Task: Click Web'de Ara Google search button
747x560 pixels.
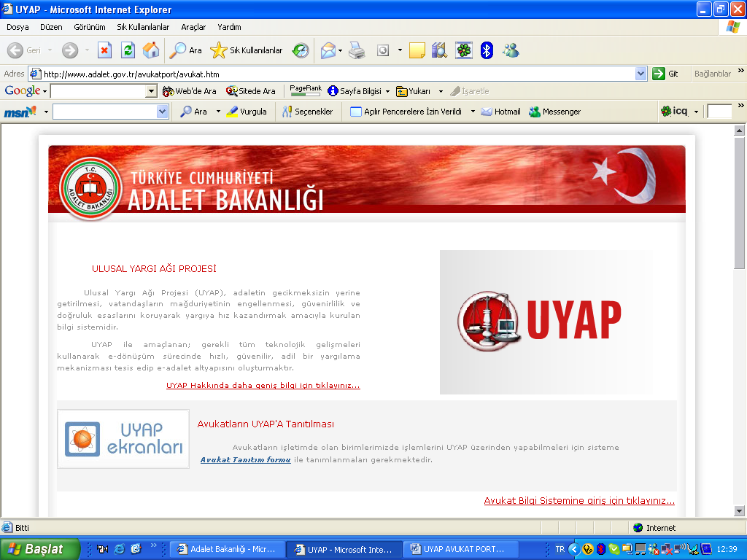Action: [x=189, y=91]
